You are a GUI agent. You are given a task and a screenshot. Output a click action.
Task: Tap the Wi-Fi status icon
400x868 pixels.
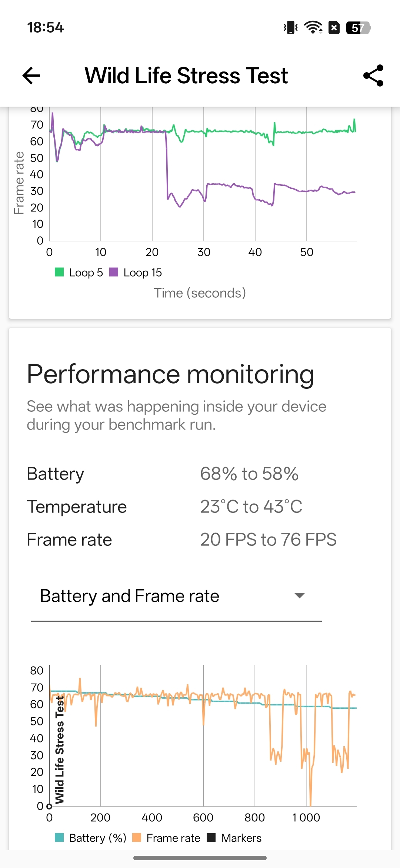313,28
